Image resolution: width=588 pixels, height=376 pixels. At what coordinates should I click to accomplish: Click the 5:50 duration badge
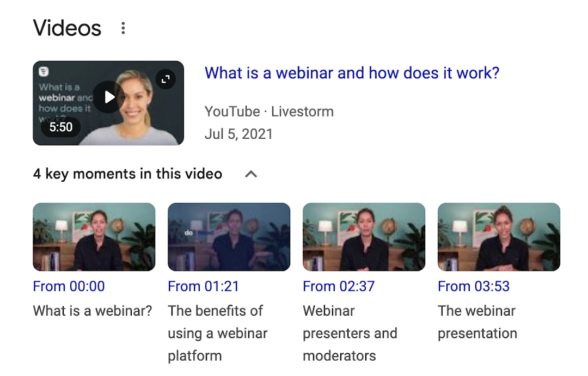[x=61, y=127]
